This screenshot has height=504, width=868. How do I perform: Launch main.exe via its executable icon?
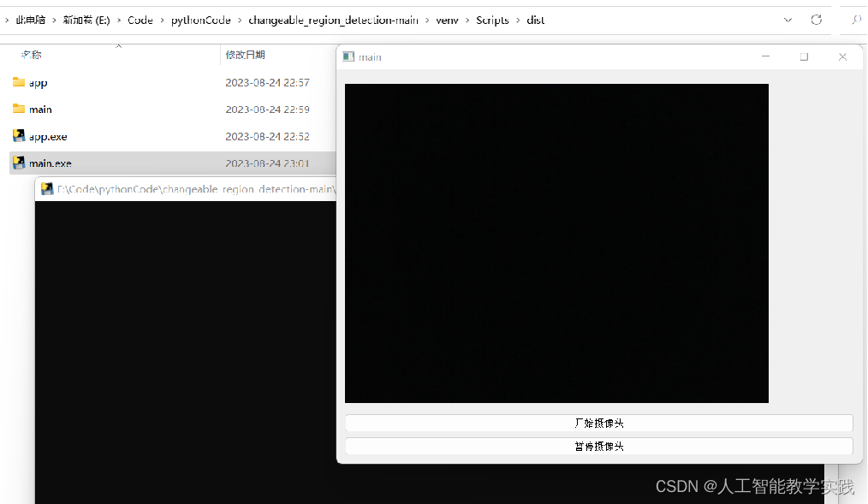tap(18, 163)
